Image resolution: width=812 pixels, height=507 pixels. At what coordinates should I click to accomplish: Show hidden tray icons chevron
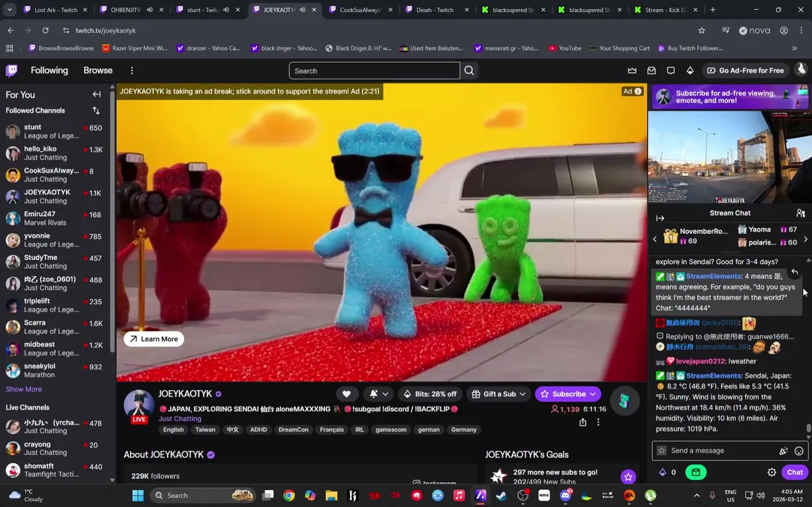point(697,496)
